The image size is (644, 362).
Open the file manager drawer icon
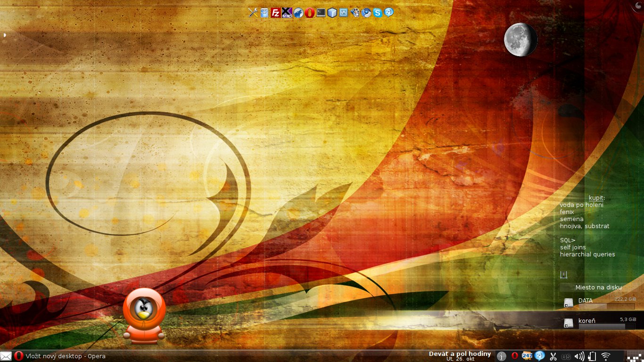click(x=264, y=13)
